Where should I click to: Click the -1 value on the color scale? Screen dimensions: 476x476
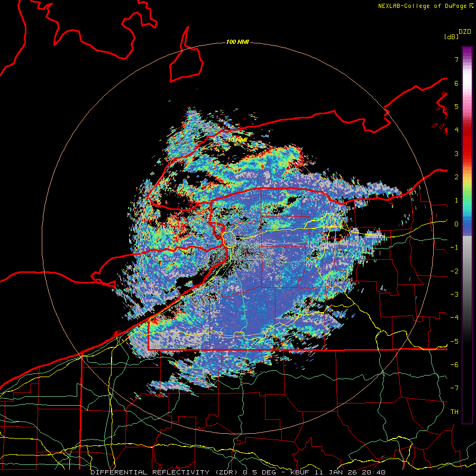pos(454,248)
